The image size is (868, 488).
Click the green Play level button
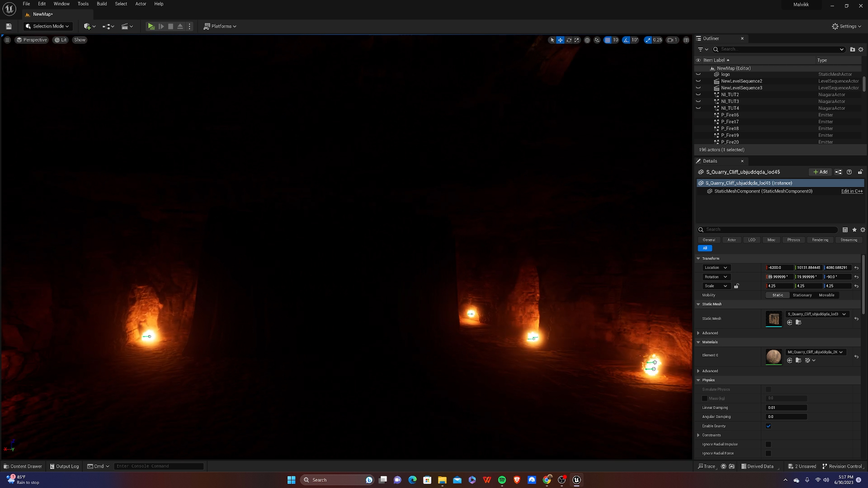tap(151, 27)
